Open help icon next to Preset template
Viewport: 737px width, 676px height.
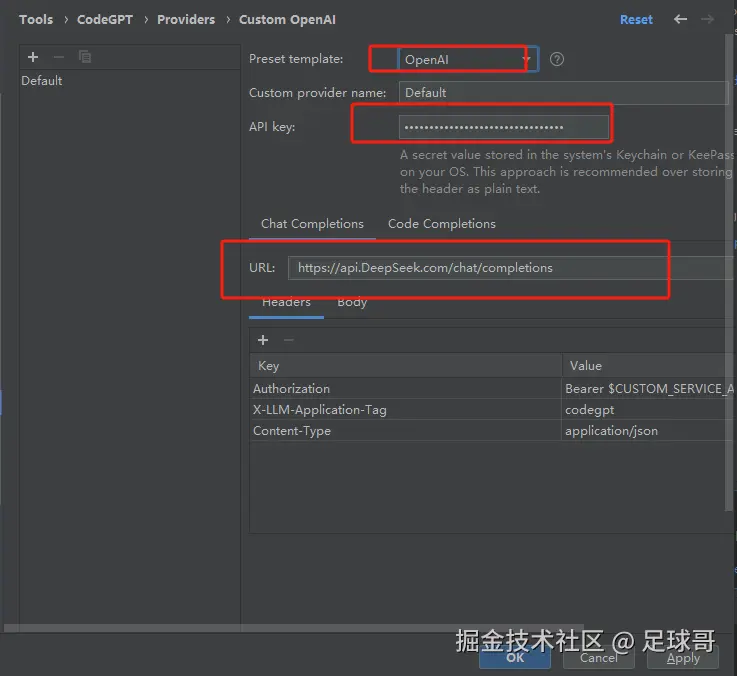click(x=557, y=59)
